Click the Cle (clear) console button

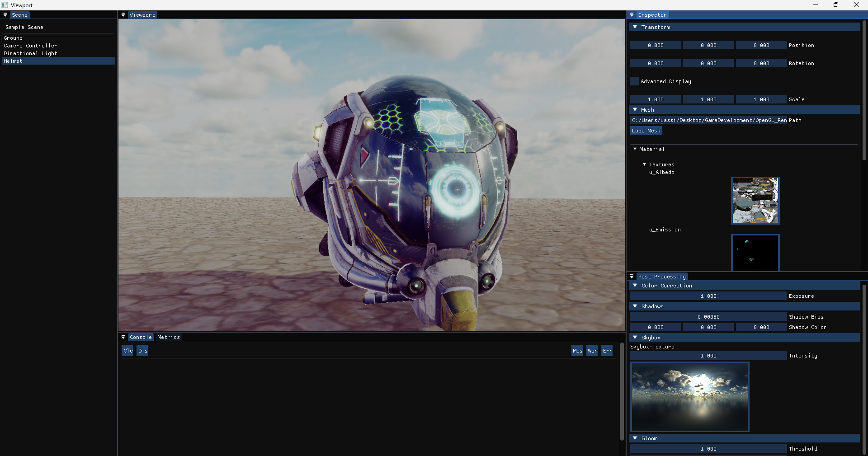(127, 351)
